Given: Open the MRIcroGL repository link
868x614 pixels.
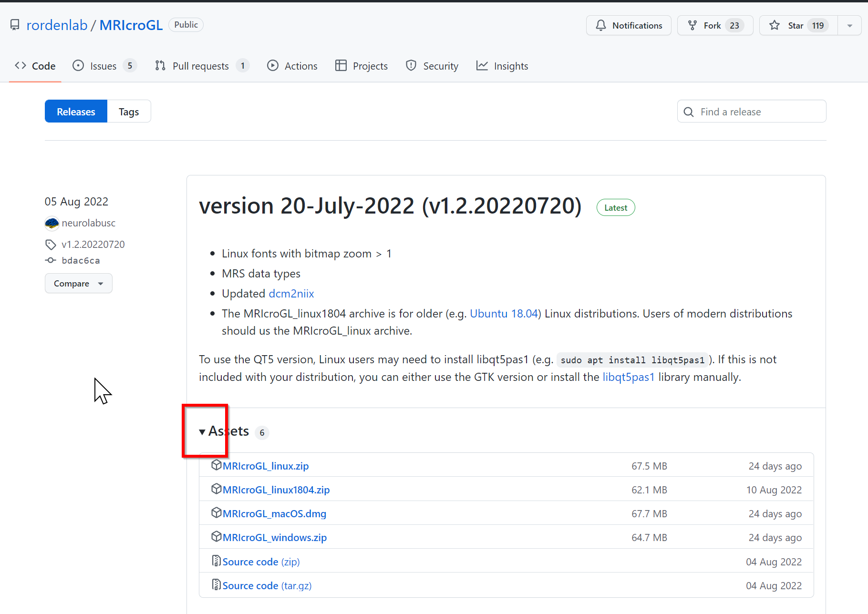Looking at the screenshot, I should 131,25.
